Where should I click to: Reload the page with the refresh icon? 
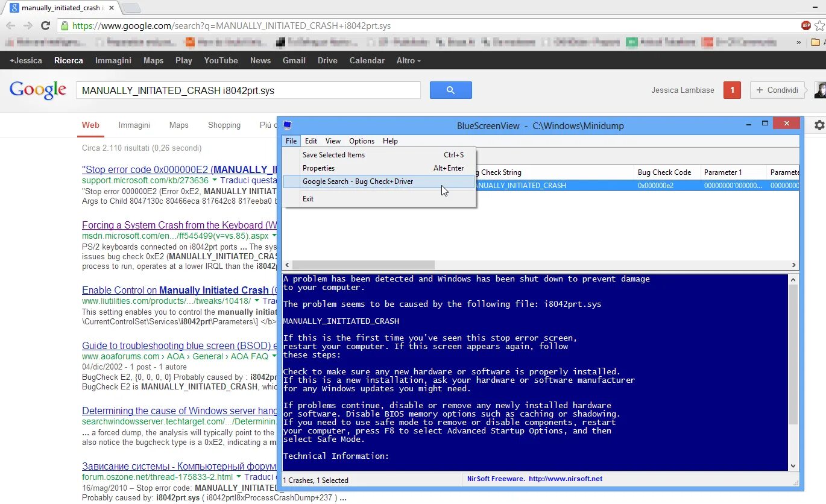coord(45,25)
